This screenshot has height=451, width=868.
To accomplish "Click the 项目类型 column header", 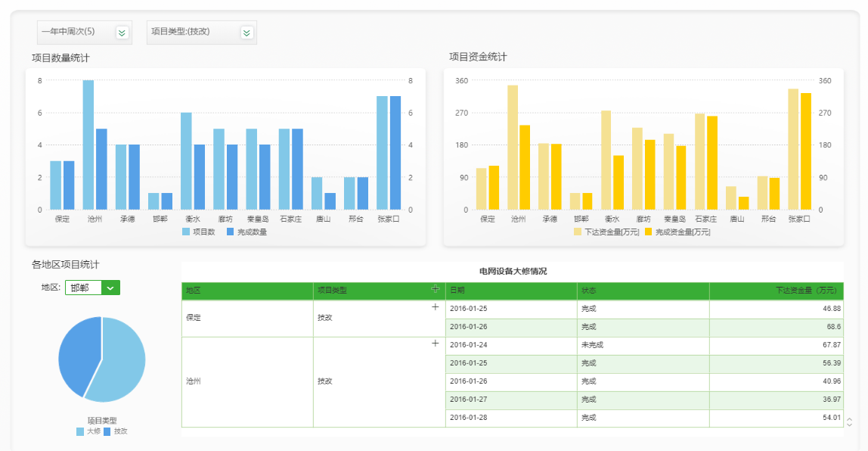I will [x=380, y=291].
